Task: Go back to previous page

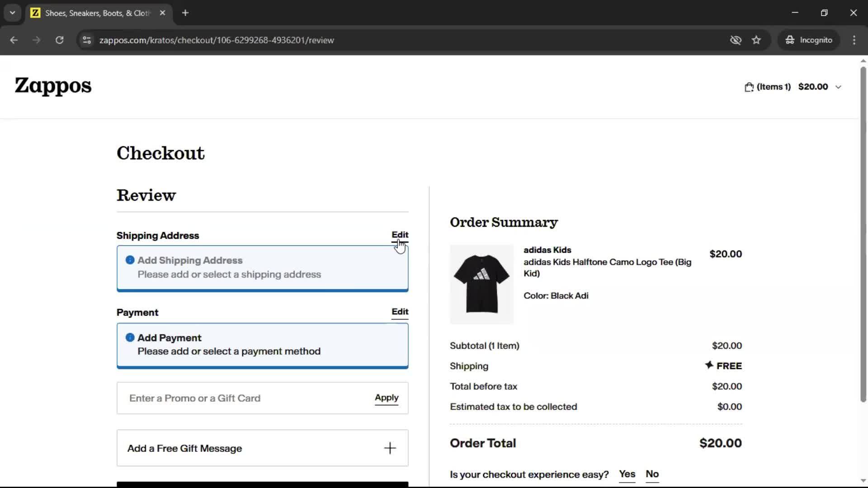Action: 14,40
